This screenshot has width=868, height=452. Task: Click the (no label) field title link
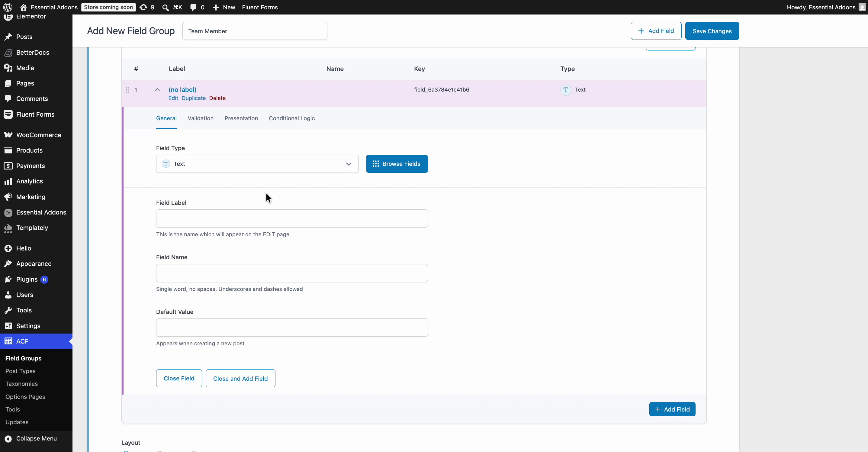[x=182, y=90]
